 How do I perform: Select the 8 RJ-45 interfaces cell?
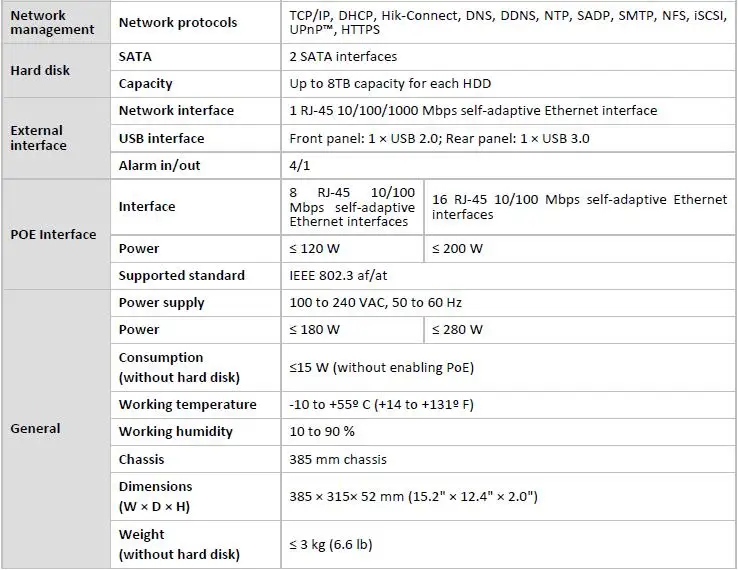[352, 207]
